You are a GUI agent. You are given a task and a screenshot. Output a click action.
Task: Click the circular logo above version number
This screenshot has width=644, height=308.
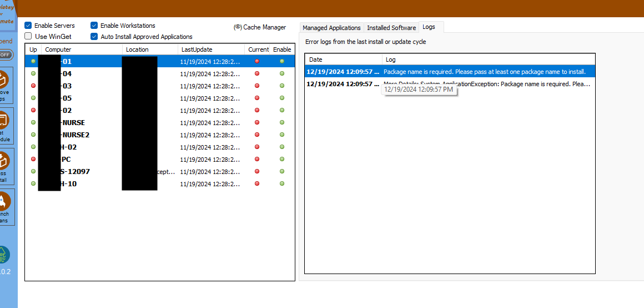(4, 255)
